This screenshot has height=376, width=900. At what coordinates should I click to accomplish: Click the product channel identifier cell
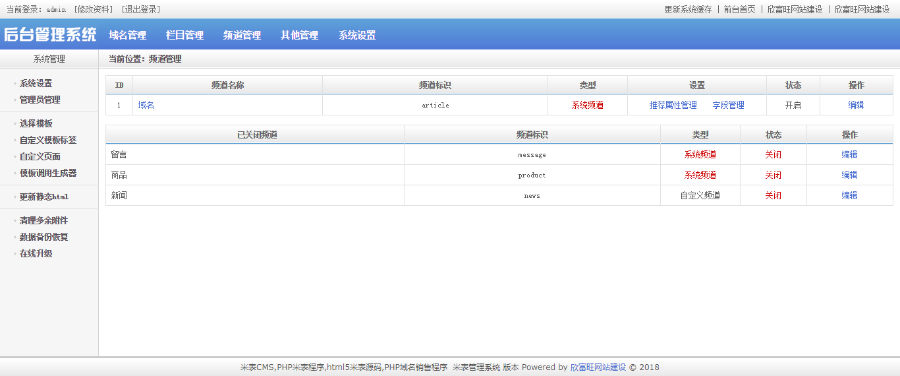(532, 175)
